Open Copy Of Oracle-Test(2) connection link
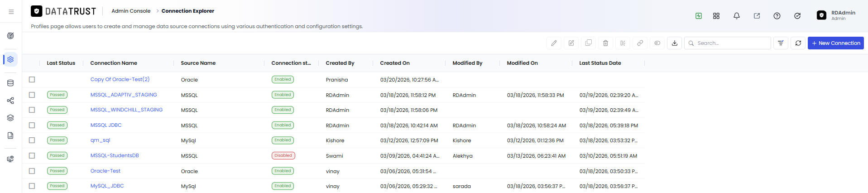Screen dimensions: 868x193 120,79
